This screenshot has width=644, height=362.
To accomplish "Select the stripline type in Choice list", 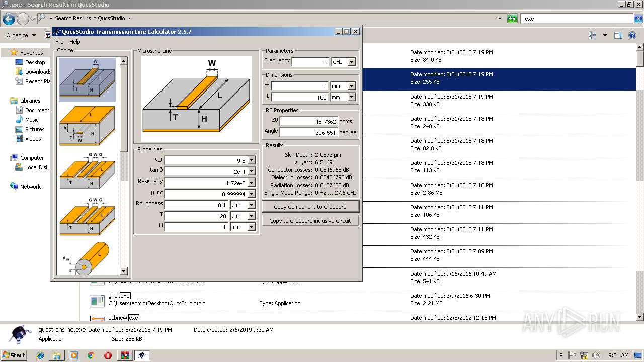I will coord(88,126).
